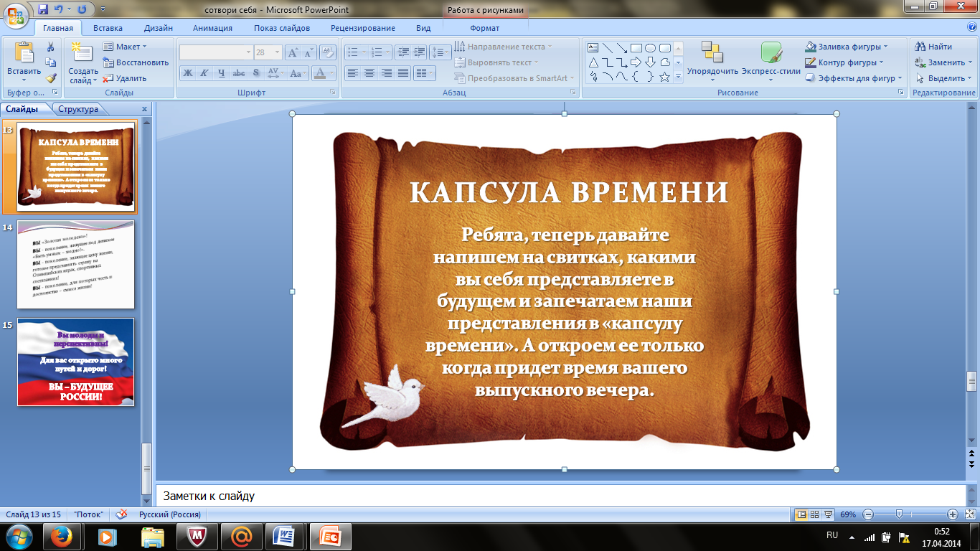Click the Paste clipboard icon
This screenshot has height=551, width=980.
pos(24,54)
